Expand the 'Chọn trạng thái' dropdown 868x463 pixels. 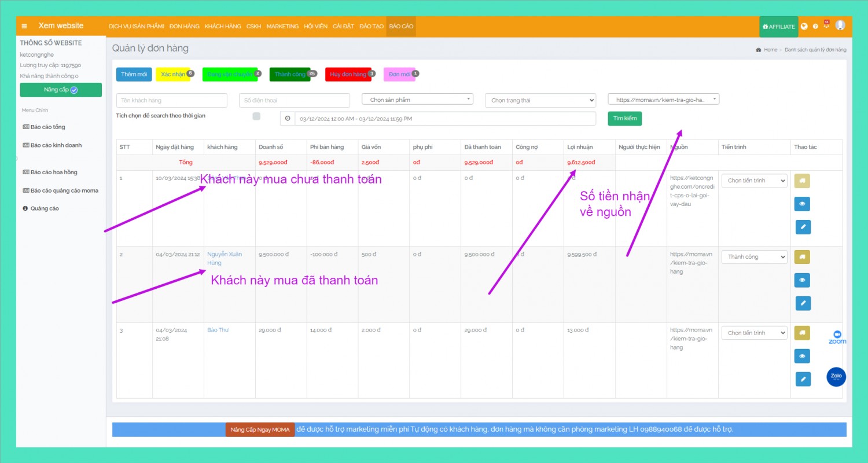coord(540,101)
